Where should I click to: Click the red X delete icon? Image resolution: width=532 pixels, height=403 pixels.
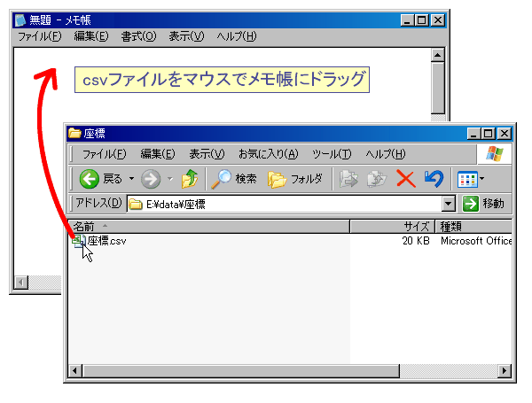tap(406, 179)
